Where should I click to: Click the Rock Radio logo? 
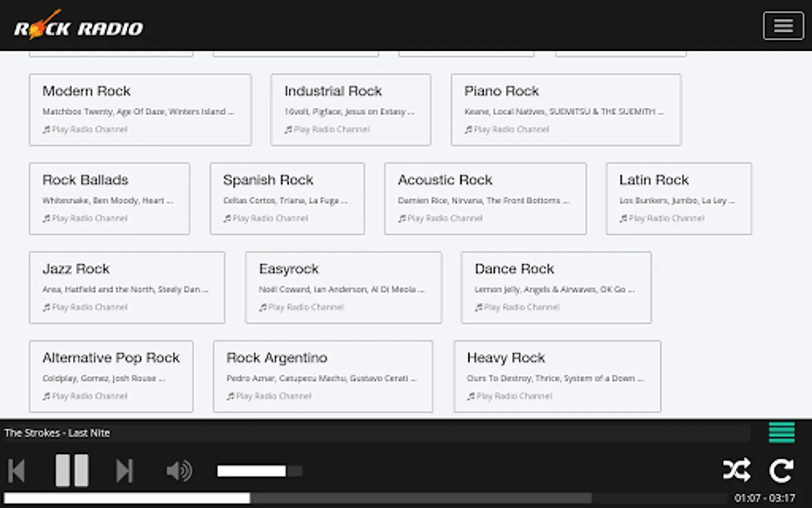point(78,26)
